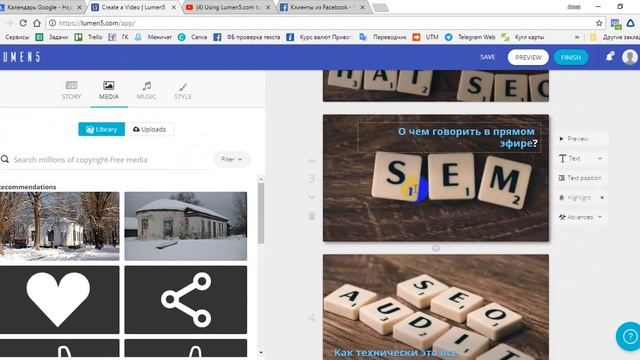The height and width of the screenshot is (360, 640).
Task: Choose the heart icon media
Action: [60, 300]
